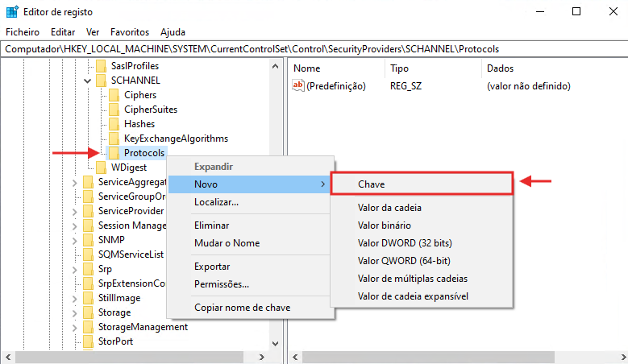628x364 pixels.
Task: Click the ab string icon of (Predefinição) value
Action: click(x=298, y=85)
